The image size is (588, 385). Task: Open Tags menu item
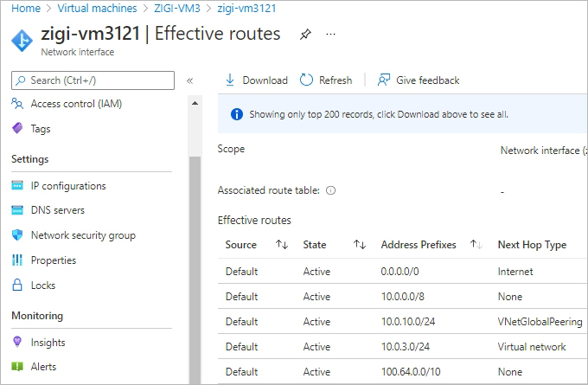pos(41,129)
